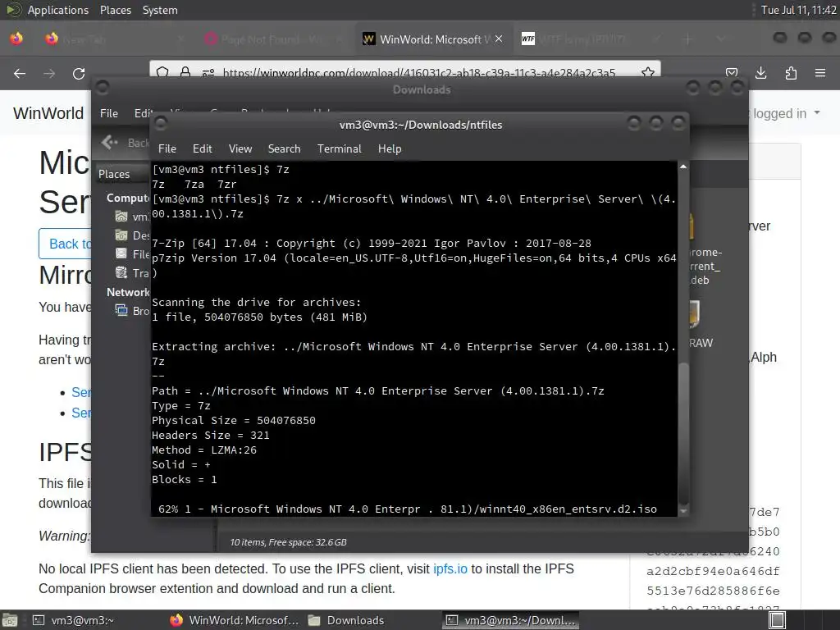The width and height of the screenshot is (840, 630).
Task: Click the 'Physical Size = 504076850' line
Action: point(234,421)
